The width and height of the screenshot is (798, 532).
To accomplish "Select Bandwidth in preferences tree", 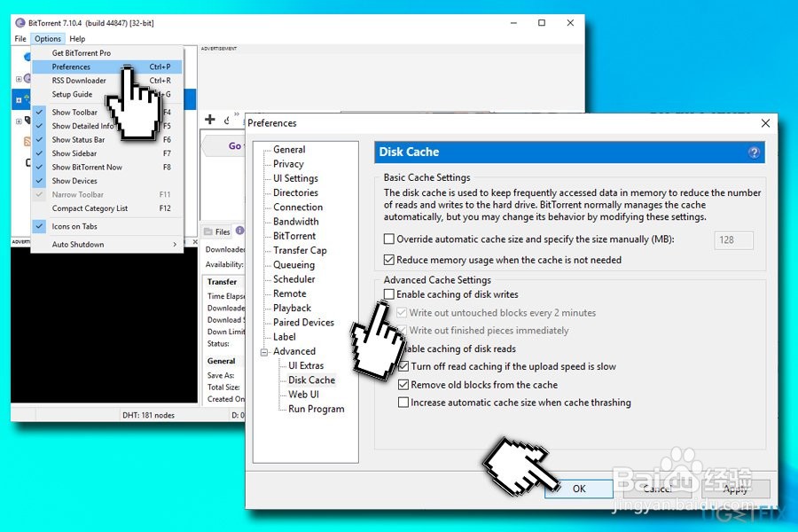I will click(295, 222).
